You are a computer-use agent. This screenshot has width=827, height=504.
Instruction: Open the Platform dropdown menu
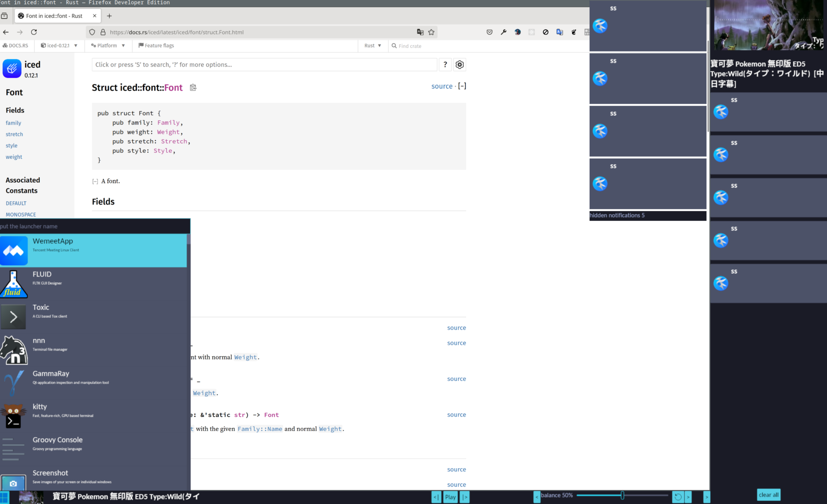point(108,46)
